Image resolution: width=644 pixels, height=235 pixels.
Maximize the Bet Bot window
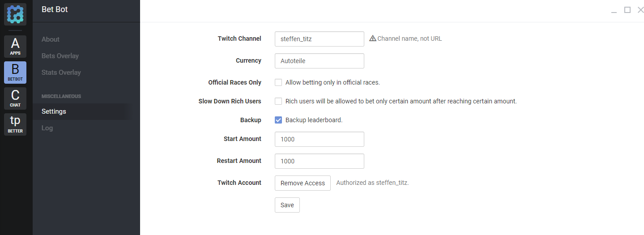pyautogui.click(x=627, y=10)
